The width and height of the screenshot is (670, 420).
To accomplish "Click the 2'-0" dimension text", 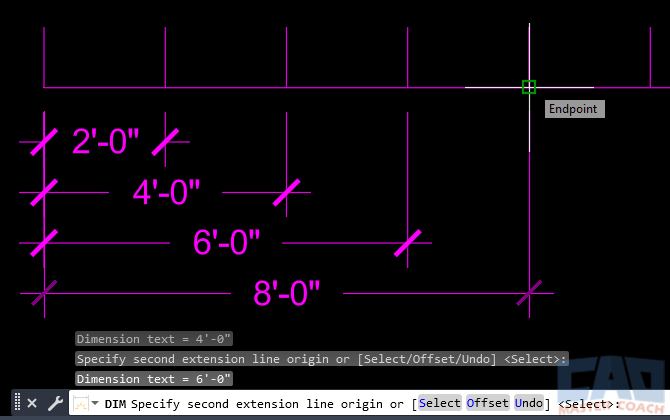I will coord(106,141).
